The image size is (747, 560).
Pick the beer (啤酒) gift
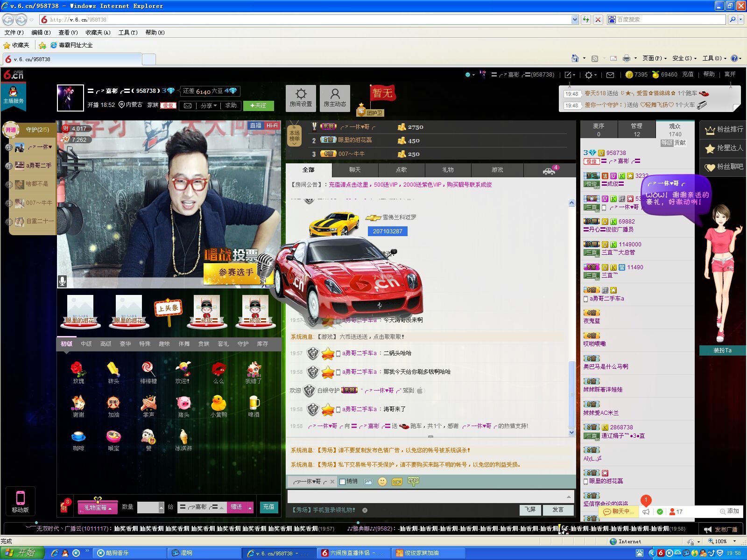tap(254, 406)
